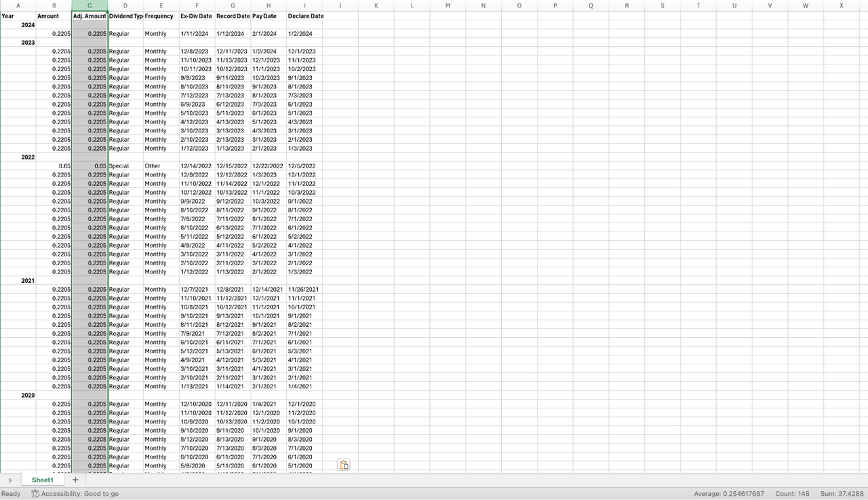Click the 'Adj. Amount' header cell
868x500 pixels.
click(x=90, y=16)
